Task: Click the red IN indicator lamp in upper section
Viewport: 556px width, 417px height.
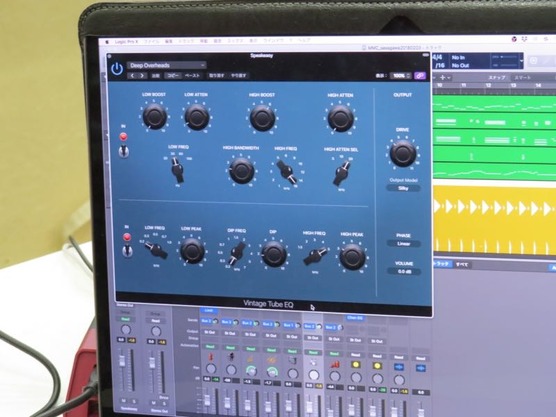Action: coord(123,137)
